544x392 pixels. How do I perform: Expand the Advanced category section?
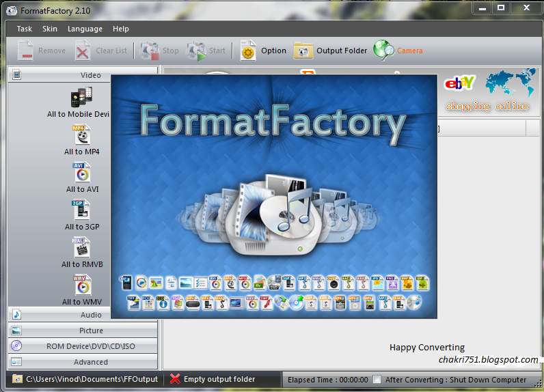tap(83, 361)
